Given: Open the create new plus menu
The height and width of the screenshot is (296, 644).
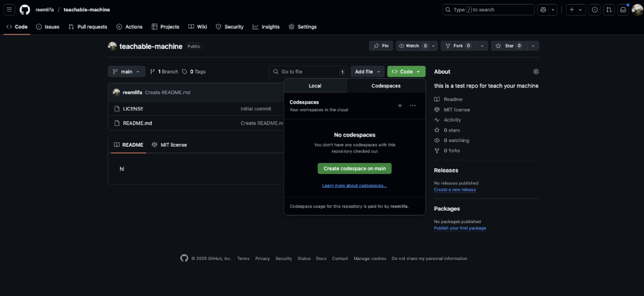Looking at the screenshot, I should click(x=576, y=10).
